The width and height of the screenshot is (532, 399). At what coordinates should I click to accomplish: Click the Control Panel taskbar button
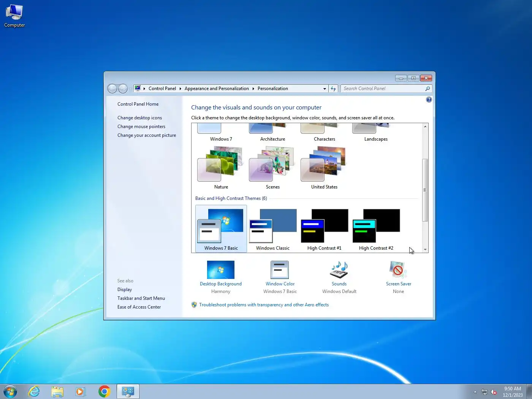(128, 391)
